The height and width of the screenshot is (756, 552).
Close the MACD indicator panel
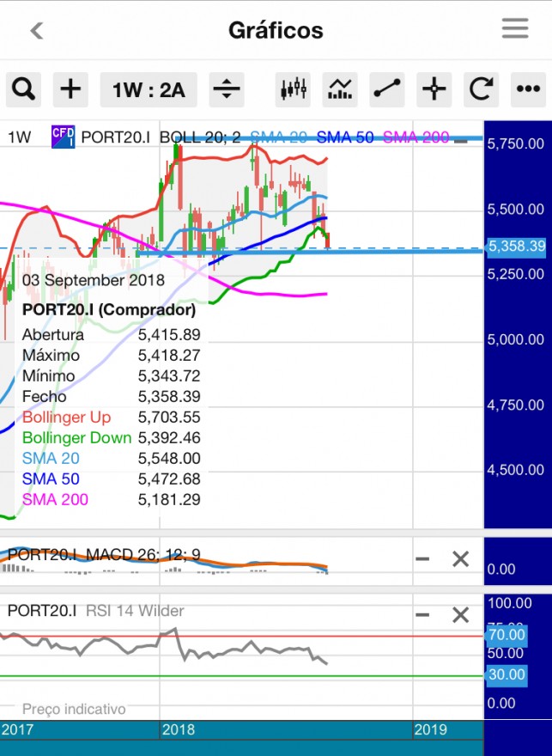tap(460, 558)
